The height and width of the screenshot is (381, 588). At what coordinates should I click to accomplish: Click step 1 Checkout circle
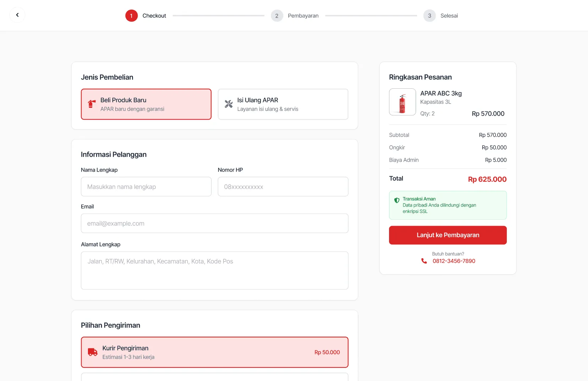(x=131, y=16)
